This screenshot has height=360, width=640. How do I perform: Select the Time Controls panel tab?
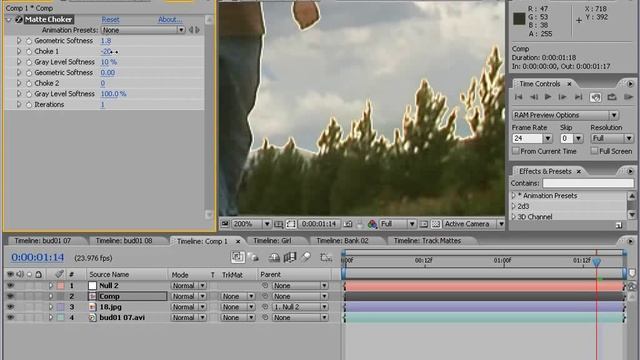pos(540,84)
